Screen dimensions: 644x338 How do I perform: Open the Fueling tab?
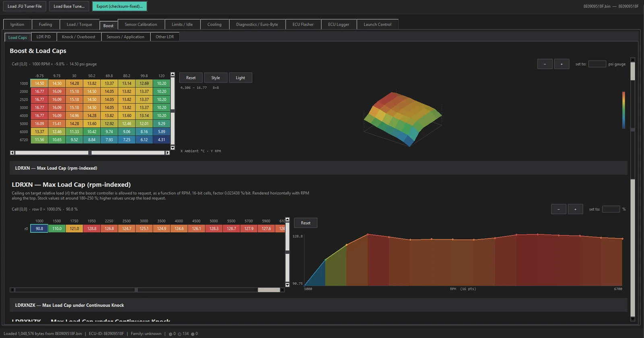point(45,25)
